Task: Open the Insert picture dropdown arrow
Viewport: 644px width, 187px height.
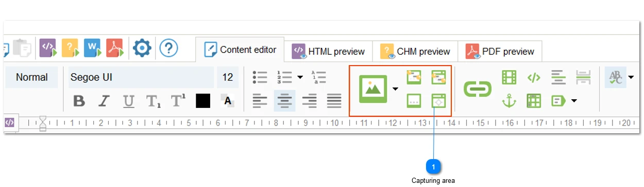Action: point(395,89)
